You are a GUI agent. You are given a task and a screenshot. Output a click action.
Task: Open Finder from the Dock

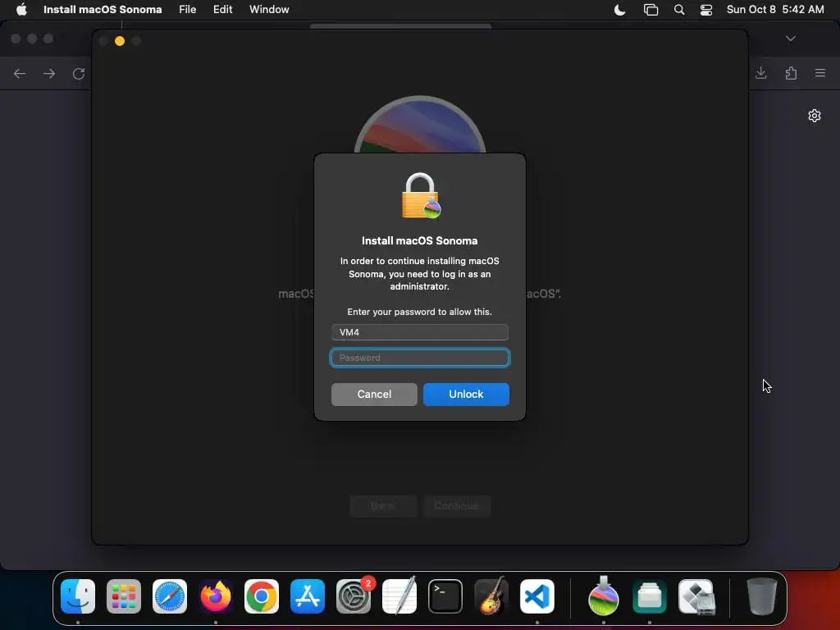78,596
